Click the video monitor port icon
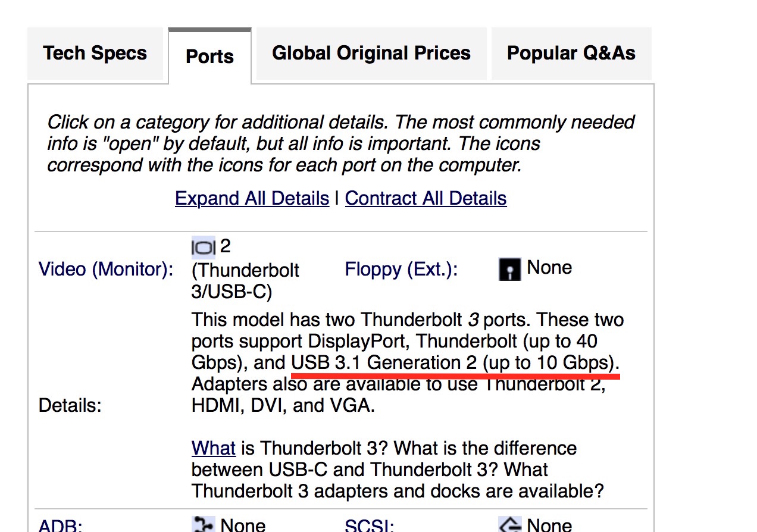Screen dimensions: 757x532 pos(204,247)
